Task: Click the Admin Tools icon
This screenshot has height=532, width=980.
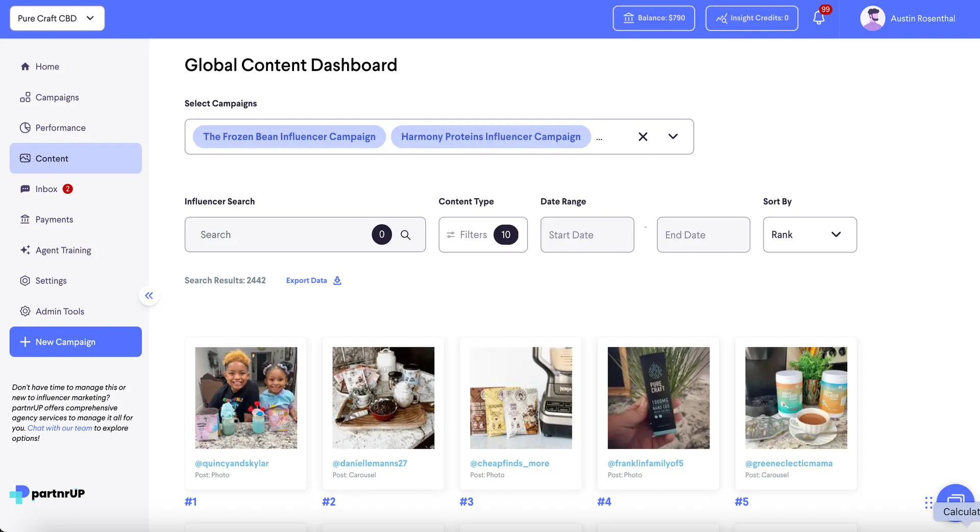Action: [x=25, y=311]
